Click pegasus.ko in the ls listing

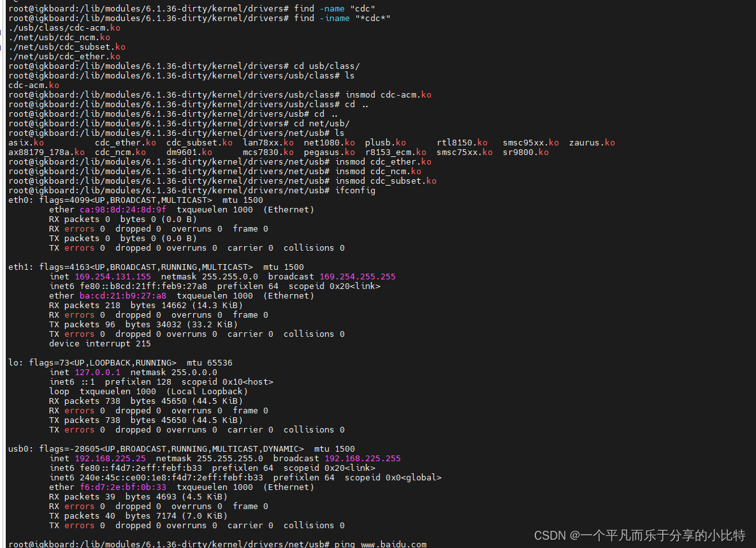click(x=330, y=152)
